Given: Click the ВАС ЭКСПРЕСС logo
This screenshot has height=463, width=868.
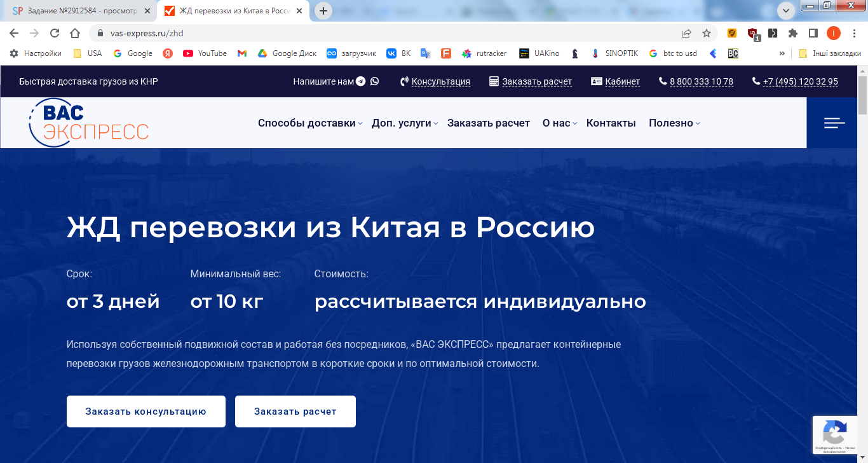Looking at the screenshot, I should click(88, 123).
